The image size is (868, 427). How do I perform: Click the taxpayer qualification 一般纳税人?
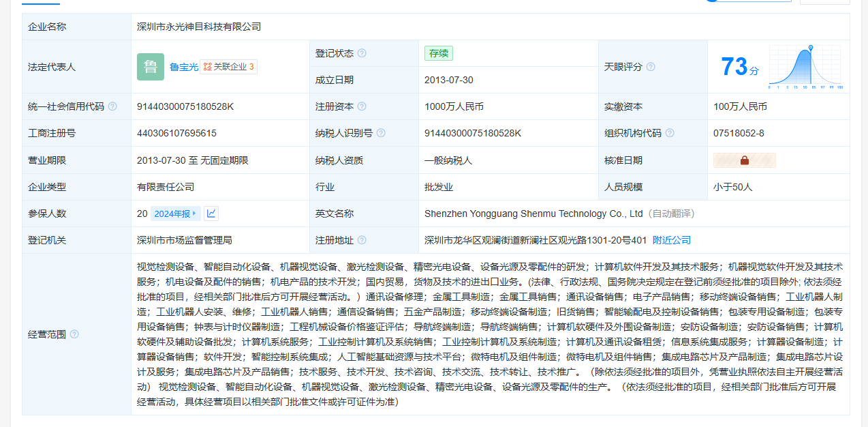[448, 160]
